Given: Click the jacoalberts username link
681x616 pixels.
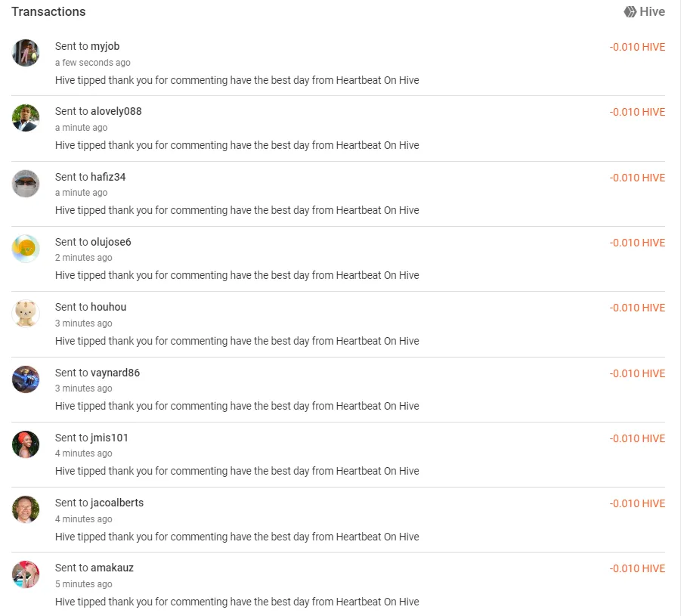Looking at the screenshot, I should click(x=116, y=503).
